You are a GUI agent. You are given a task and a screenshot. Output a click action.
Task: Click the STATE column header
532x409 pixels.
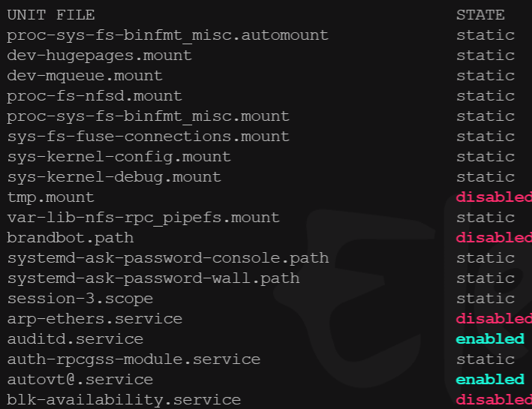click(x=480, y=15)
